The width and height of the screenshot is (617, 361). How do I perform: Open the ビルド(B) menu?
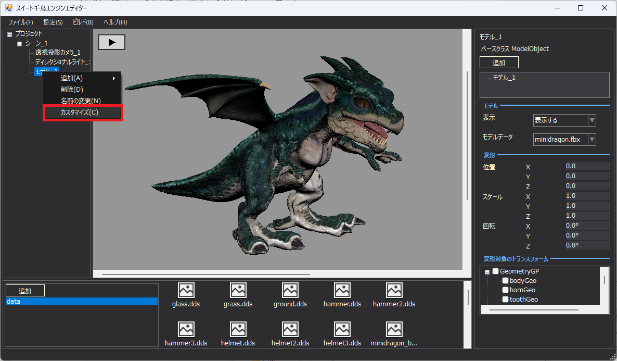pos(83,22)
